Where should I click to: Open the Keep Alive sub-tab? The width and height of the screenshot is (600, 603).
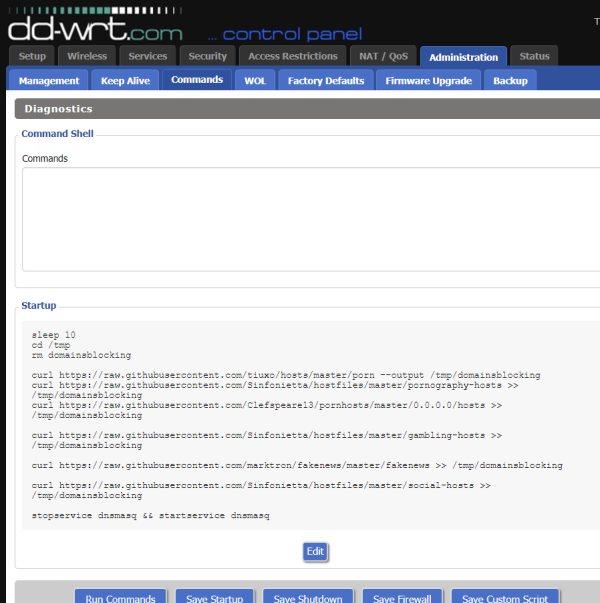[125, 80]
